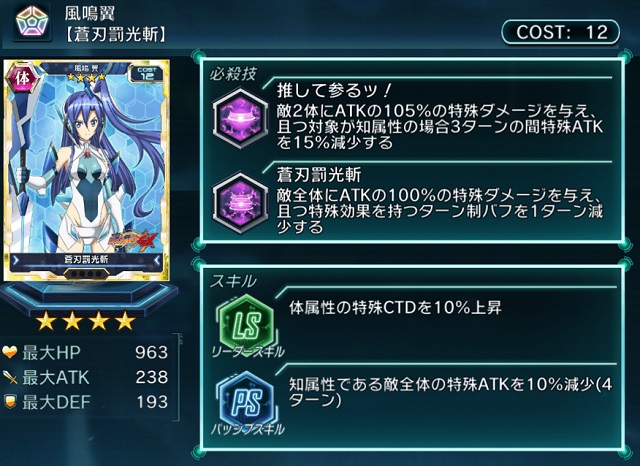Select the 必殺技 section header
The width and height of the screenshot is (640, 466).
point(233,74)
